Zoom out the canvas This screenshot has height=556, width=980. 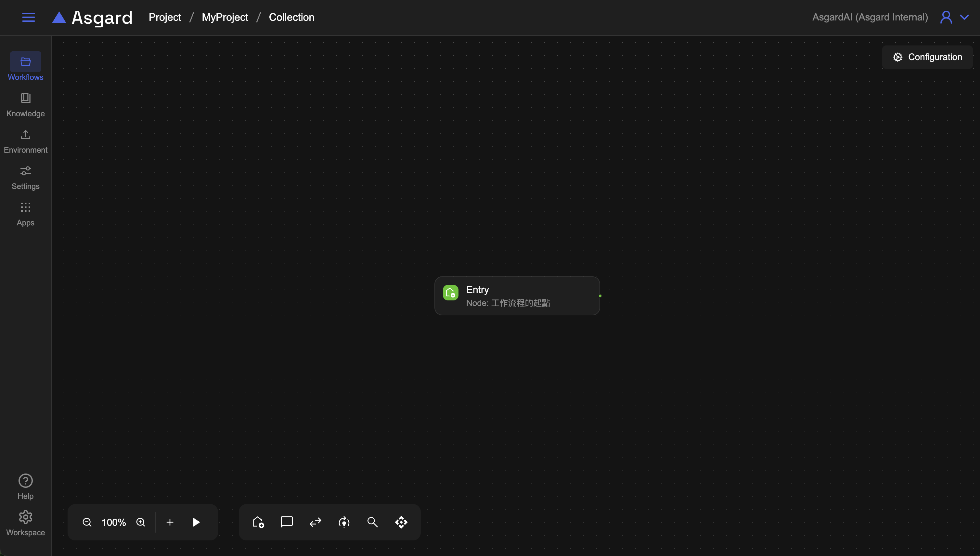click(87, 522)
